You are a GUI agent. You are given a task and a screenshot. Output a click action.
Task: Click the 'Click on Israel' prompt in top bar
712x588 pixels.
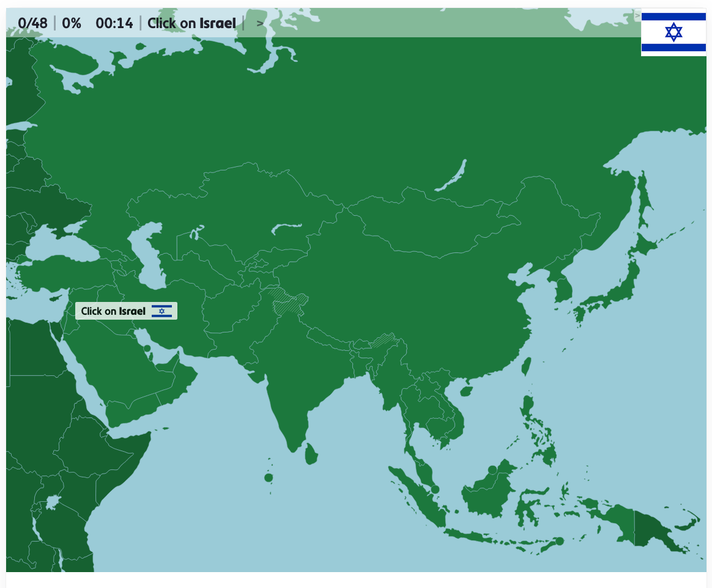pyautogui.click(x=191, y=23)
